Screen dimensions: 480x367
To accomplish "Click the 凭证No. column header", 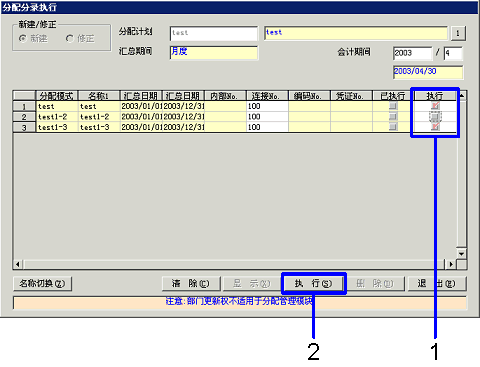I will 351,96.
